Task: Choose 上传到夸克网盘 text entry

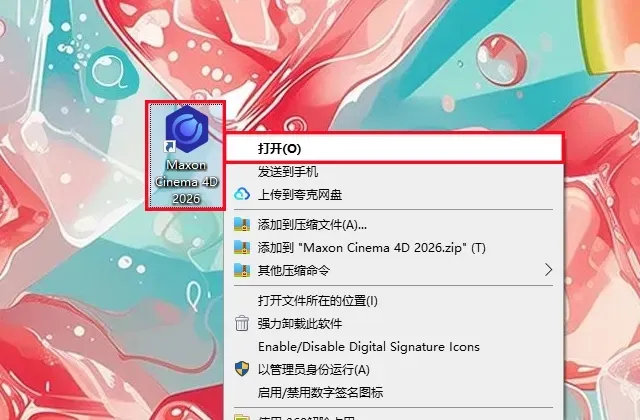Action: (x=300, y=194)
